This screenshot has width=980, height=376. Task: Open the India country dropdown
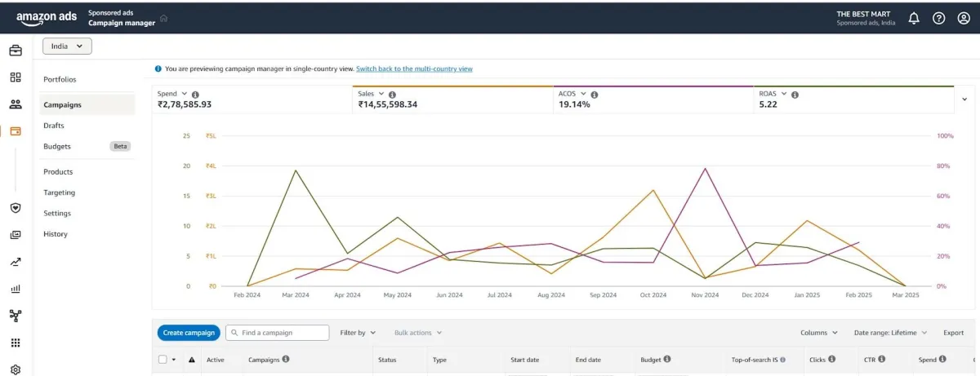coord(67,46)
